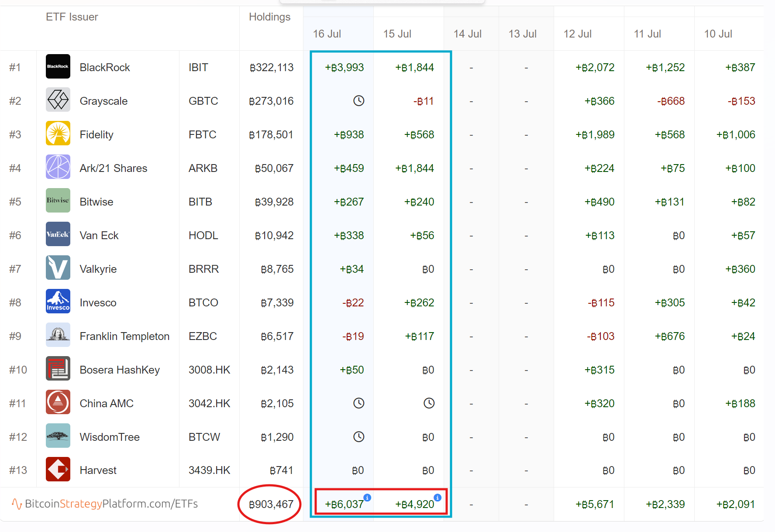The height and width of the screenshot is (532, 775).
Task: Click the BlackRock issuer name
Action: point(105,68)
